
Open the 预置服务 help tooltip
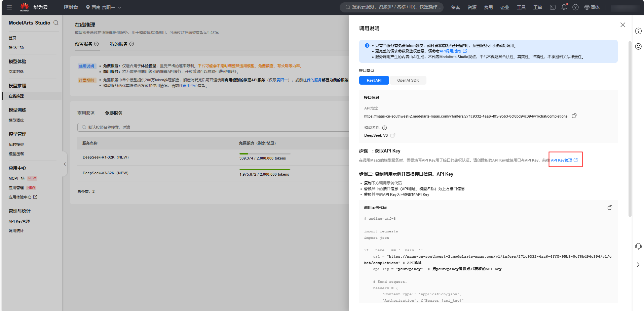point(97,44)
